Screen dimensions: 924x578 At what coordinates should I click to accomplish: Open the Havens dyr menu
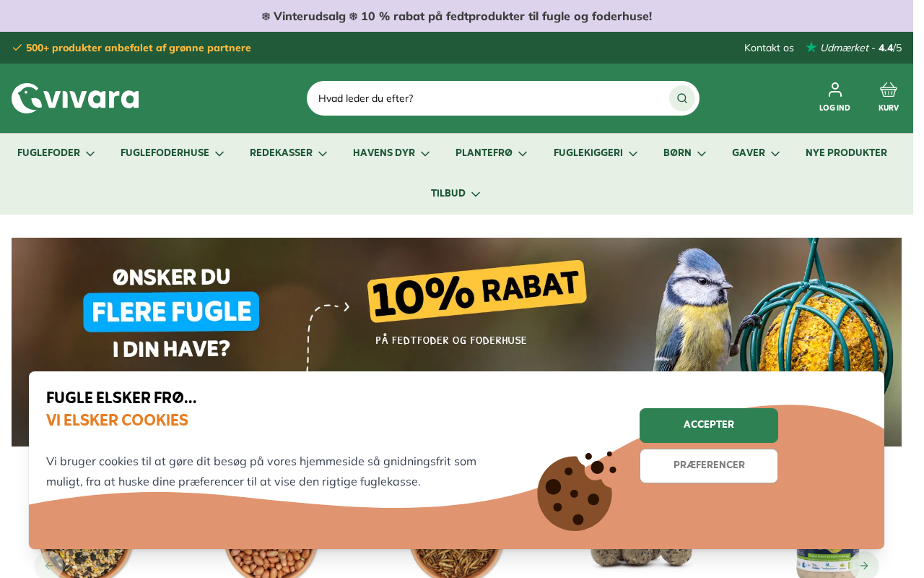(x=391, y=153)
